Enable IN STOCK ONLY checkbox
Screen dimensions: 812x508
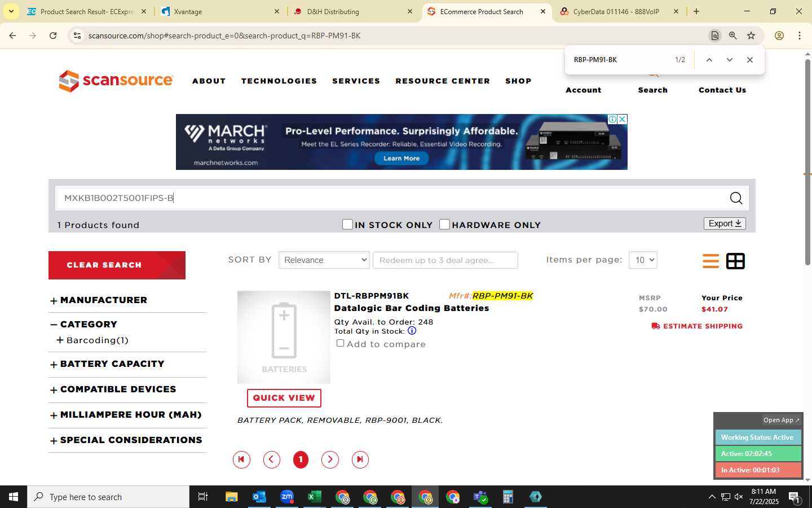click(347, 225)
